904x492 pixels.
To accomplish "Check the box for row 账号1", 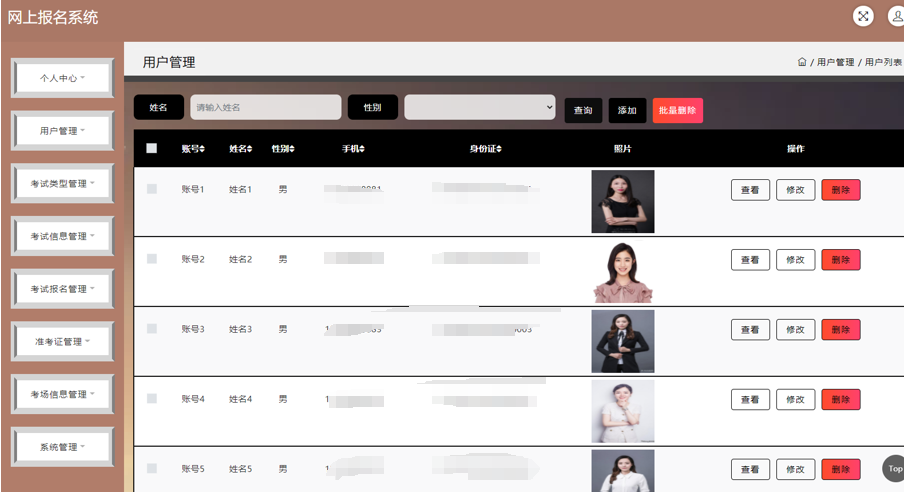I will 152,189.
